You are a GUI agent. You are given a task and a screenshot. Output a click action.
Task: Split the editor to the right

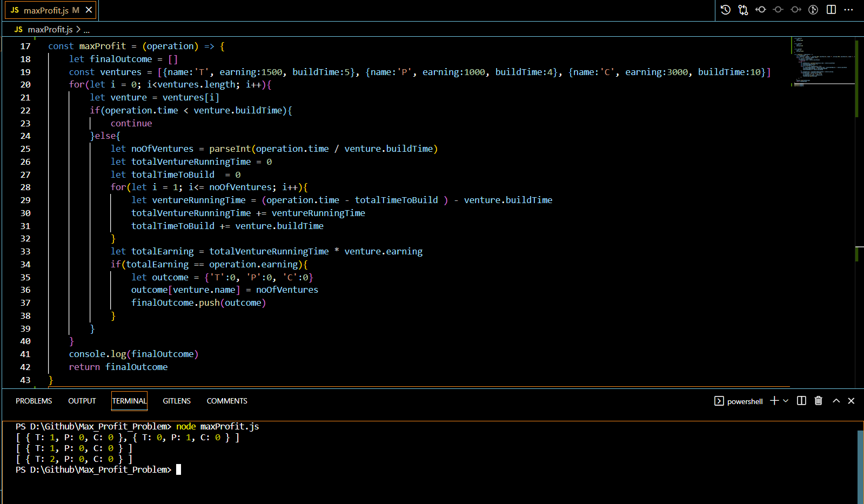point(832,10)
